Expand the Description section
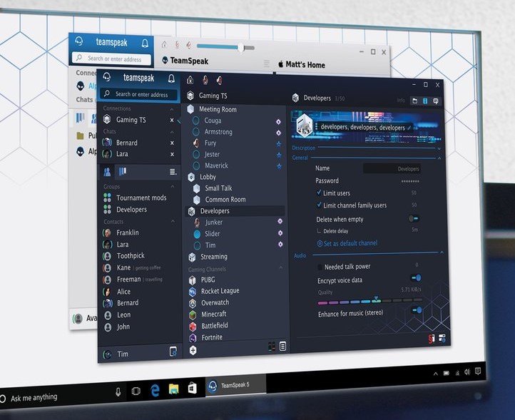 439,148
